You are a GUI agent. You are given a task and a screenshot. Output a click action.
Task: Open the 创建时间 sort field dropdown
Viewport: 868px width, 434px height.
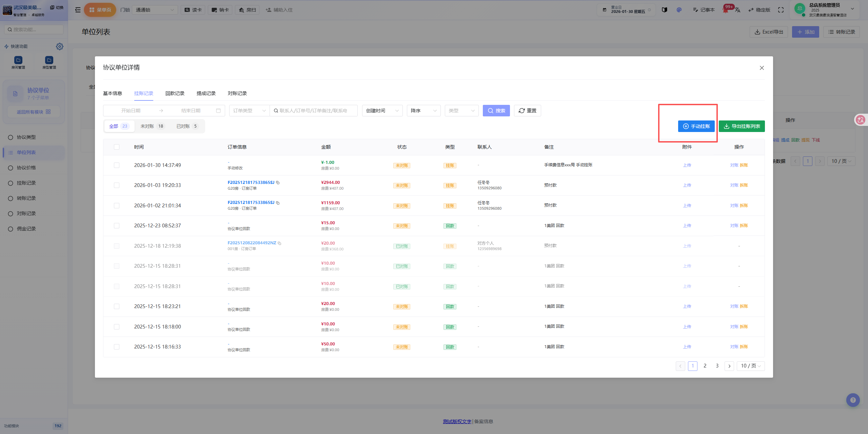pos(382,111)
